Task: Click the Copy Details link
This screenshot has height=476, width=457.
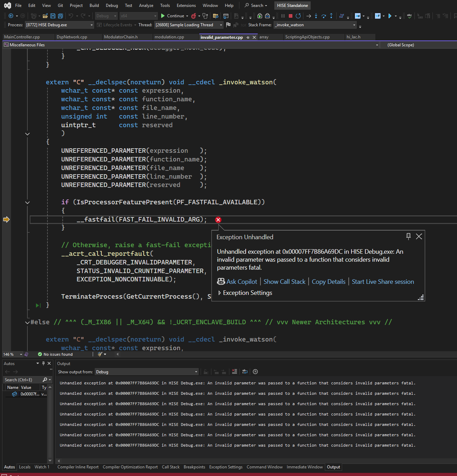Action: (x=329, y=282)
